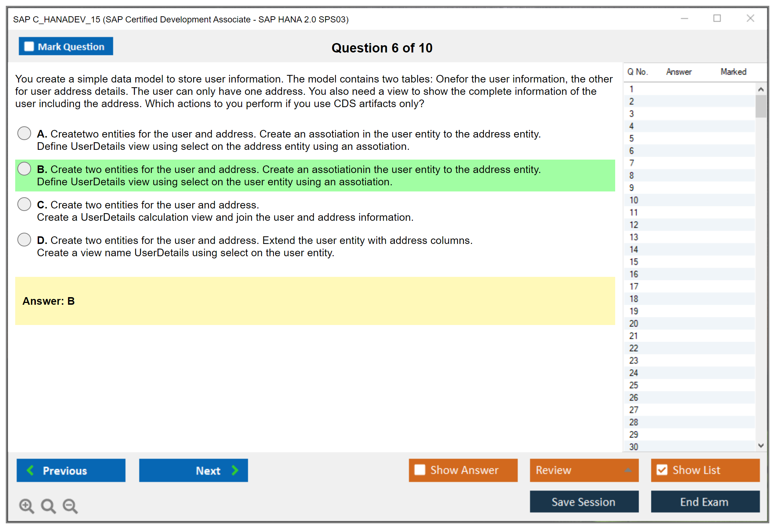Click the green right arrow on Next
Screen dimensions: 778x532
(235, 470)
